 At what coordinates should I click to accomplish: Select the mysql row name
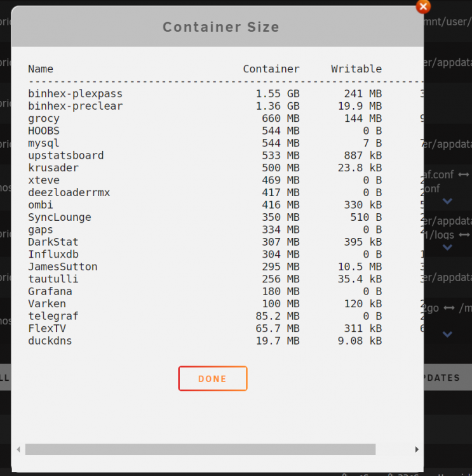pyautogui.click(x=44, y=143)
